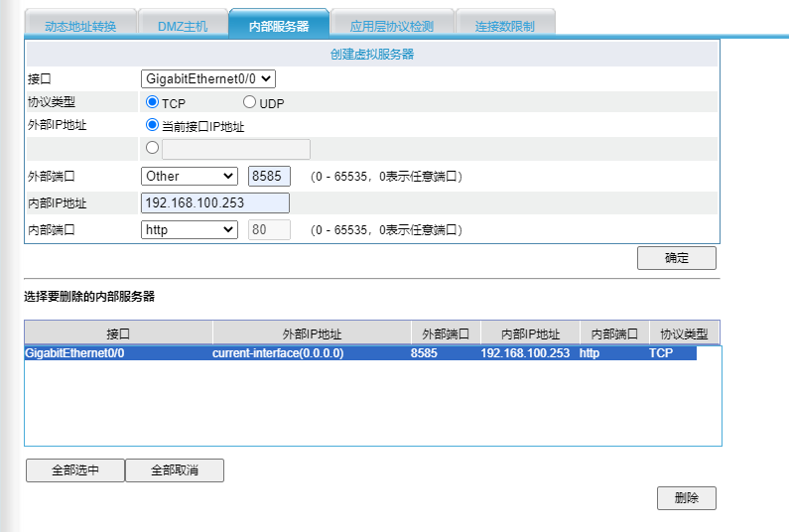The image size is (789, 532).
Task: Click the 创建虚拟服务器 section title
Action: 372,54
